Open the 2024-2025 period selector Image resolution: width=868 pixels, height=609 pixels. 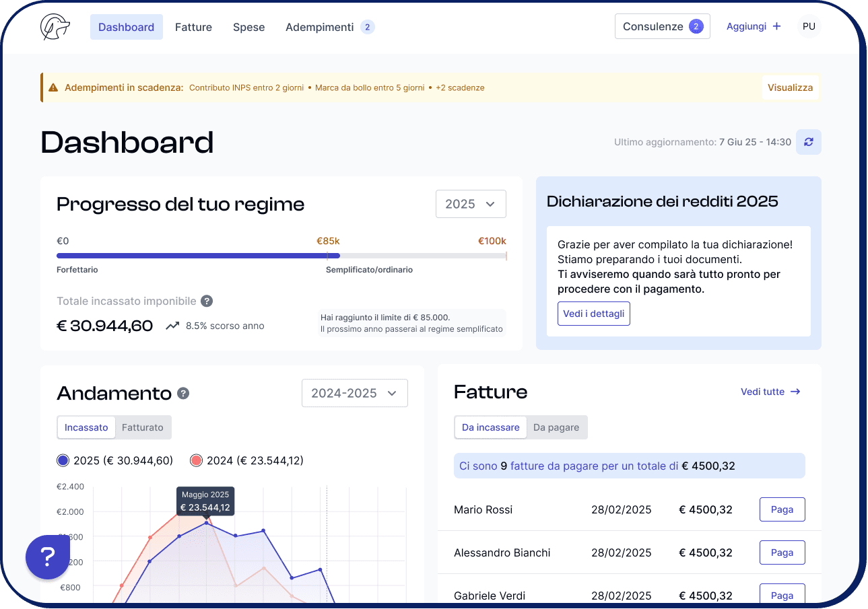point(355,393)
